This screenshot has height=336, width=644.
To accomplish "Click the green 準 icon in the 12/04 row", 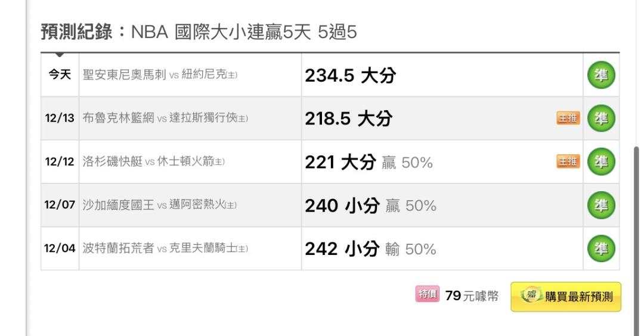I will tap(602, 249).
